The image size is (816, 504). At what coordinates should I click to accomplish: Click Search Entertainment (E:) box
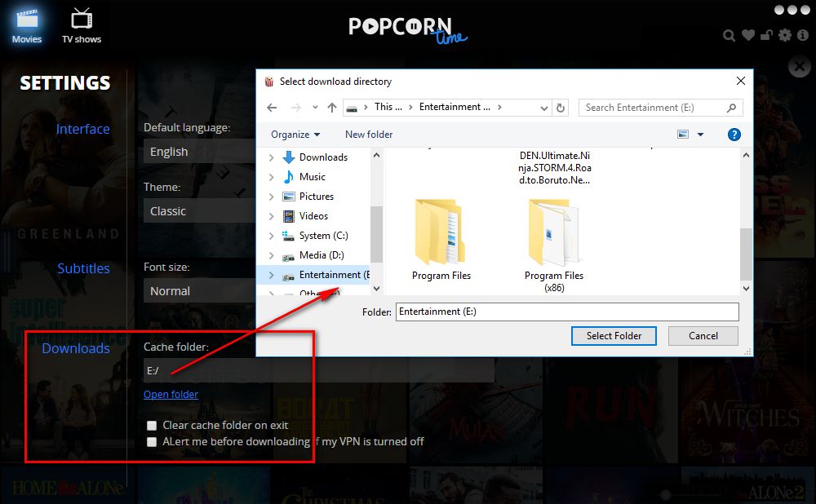pyautogui.click(x=660, y=108)
